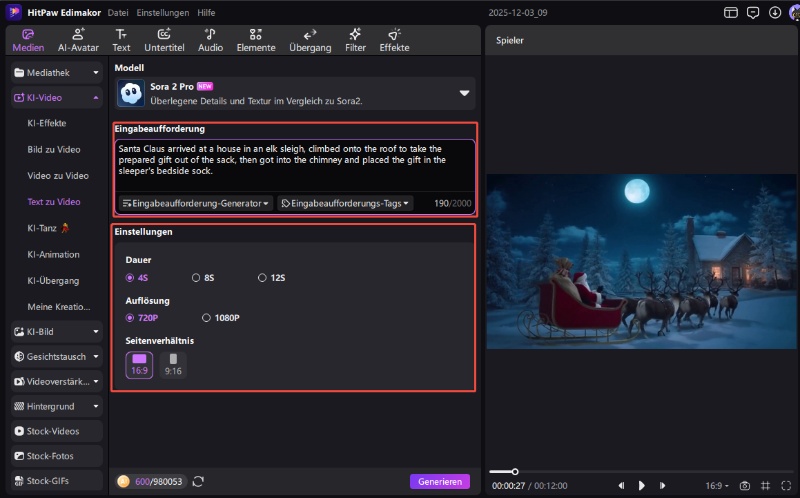
Task: Choose the 9:16 aspect ratio
Action: [x=173, y=365]
